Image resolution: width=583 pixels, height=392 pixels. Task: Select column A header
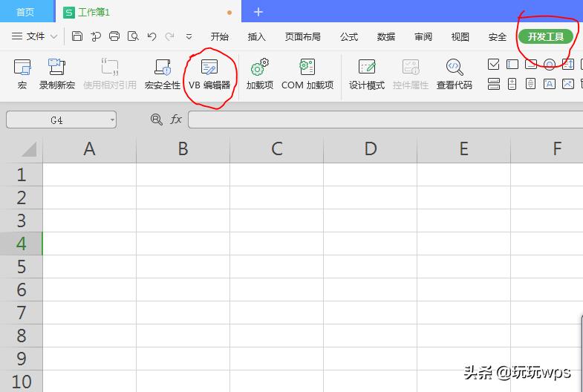point(90,149)
